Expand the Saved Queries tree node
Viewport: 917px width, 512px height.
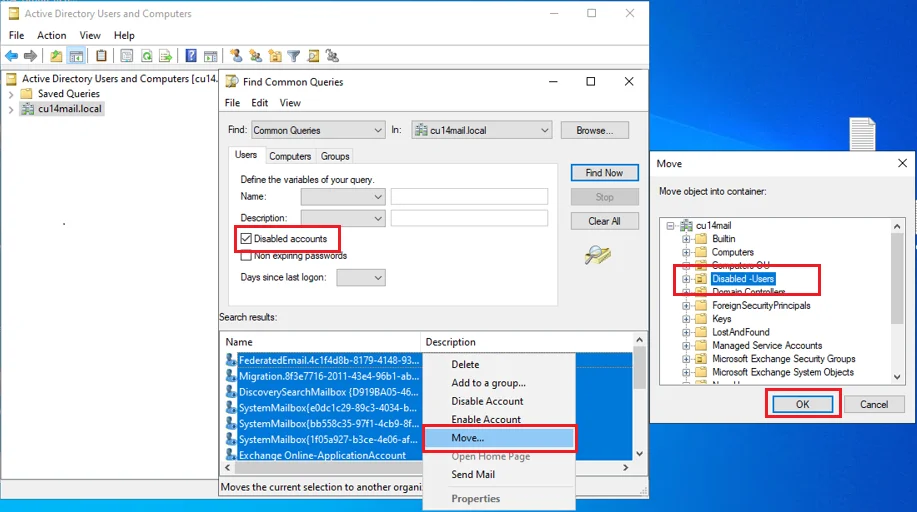coord(11,94)
